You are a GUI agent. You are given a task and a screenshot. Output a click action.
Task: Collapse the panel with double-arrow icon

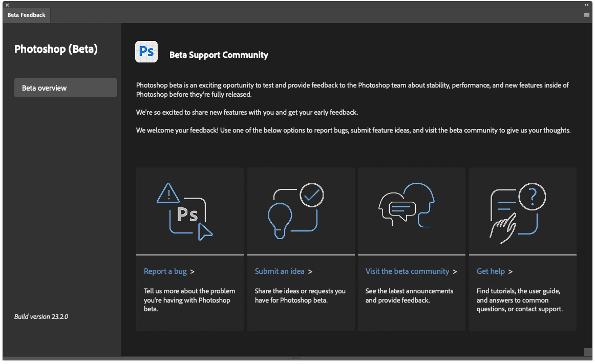pos(587,5)
